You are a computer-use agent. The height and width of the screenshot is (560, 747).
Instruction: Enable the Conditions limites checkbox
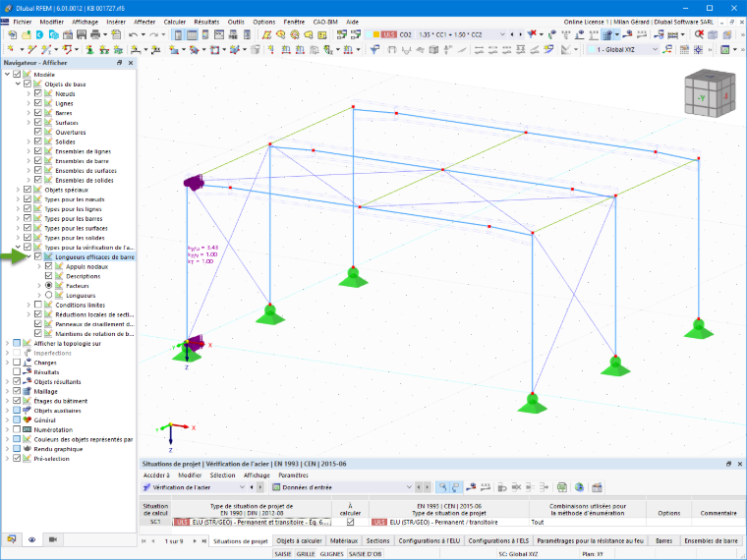[x=38, y=305]
